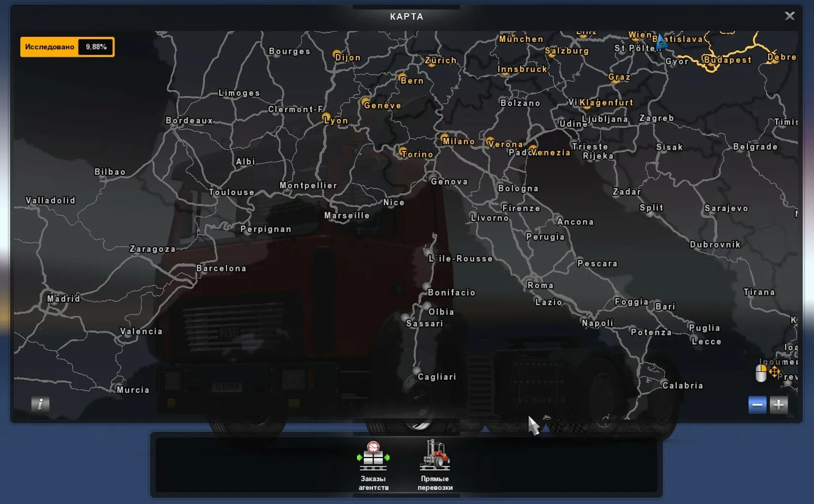Click the Cagliari city label

[437, 377]
